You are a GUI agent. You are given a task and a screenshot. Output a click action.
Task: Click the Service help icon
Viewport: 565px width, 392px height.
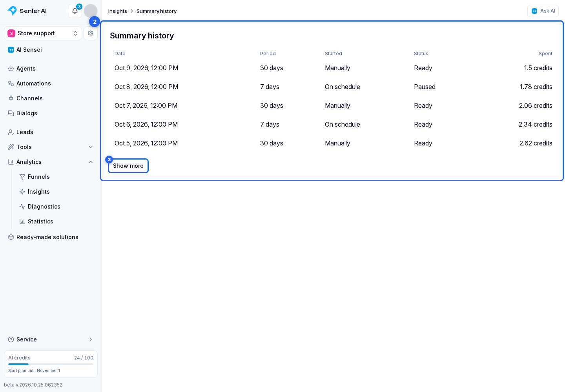click(x=11, y=339)
